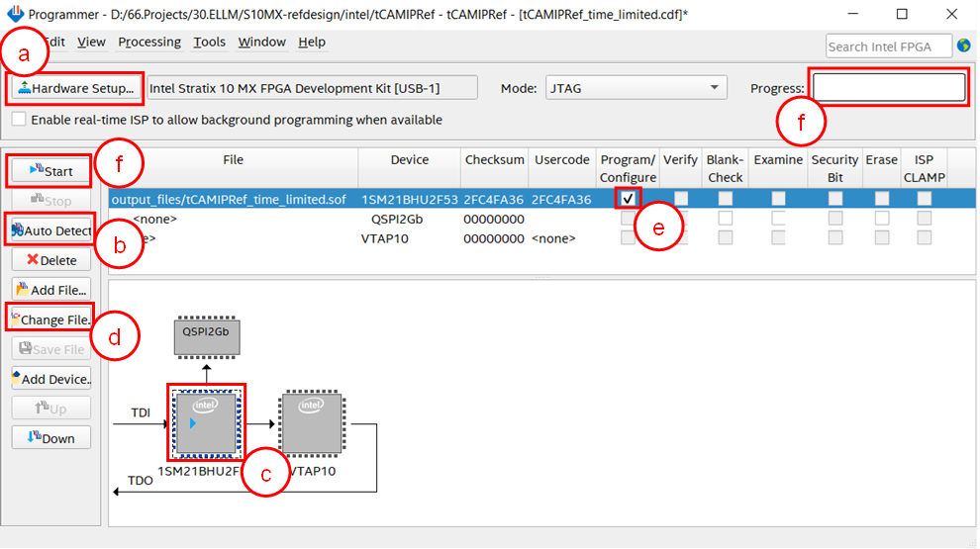Check ISP CLAMP for the .sof row
The width and height of the screenshot is (980, 549).
(x=924, y=199)
